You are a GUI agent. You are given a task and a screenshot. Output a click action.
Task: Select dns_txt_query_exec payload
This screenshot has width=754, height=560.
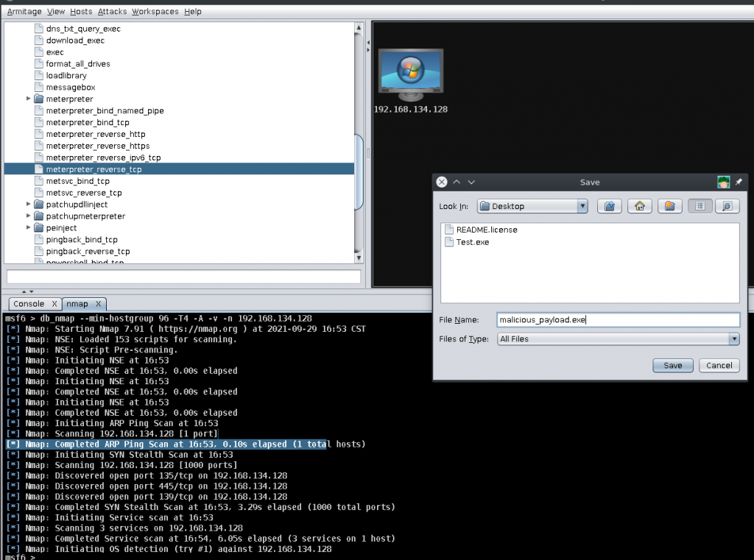point(83,29)
